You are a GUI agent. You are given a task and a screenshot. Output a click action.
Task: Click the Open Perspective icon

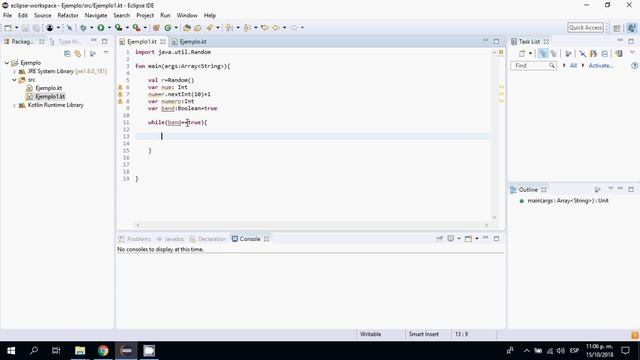pyautogui.click(x=617, y=28)
